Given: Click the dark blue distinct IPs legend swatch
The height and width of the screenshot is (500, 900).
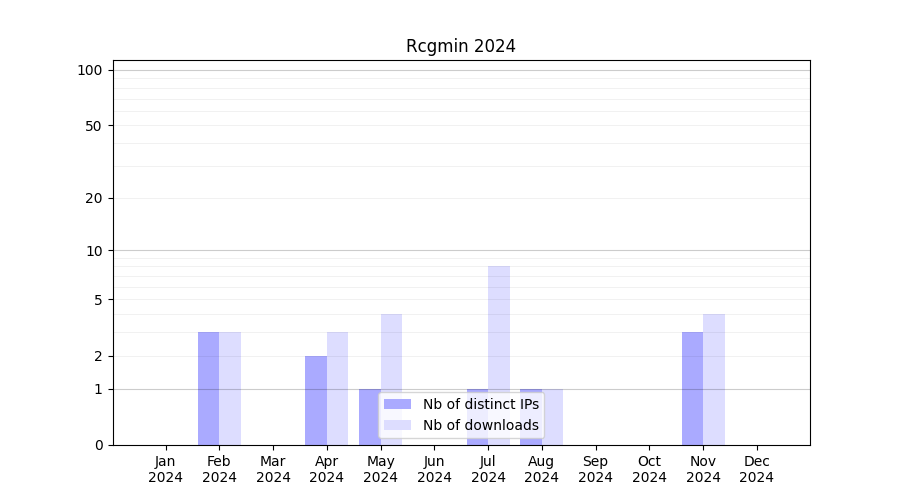Looking at the screenshot, I should point(397,404).
